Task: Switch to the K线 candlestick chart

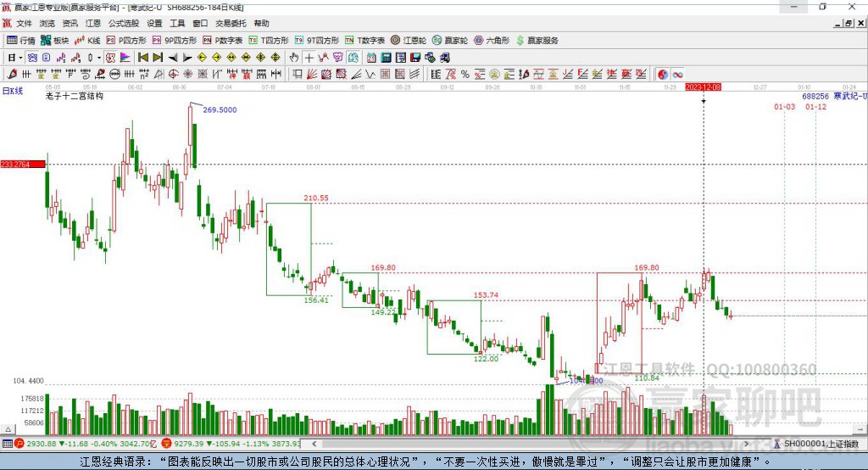Action: click(87, 41)
